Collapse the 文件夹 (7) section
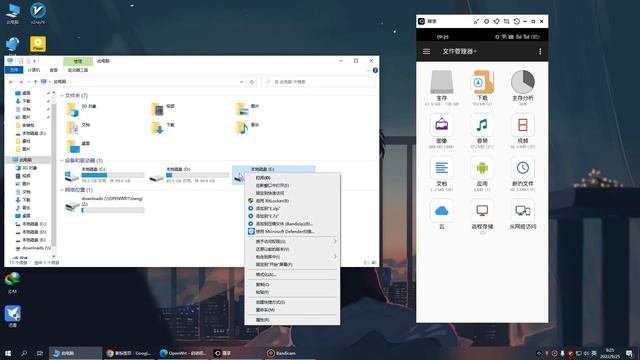The width and height of the screenshot is (640, 360). (x=62, y=96)
